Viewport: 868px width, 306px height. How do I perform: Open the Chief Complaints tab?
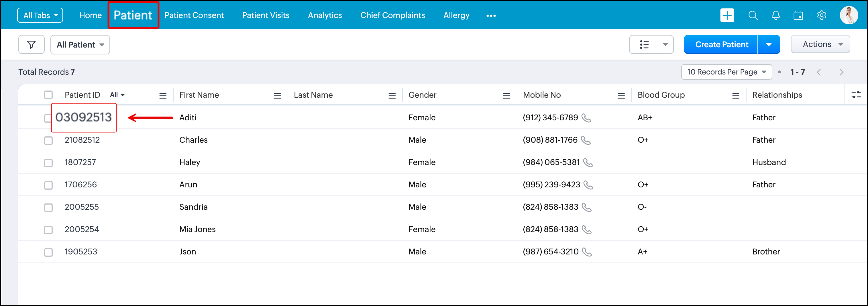tap(392, 15)
